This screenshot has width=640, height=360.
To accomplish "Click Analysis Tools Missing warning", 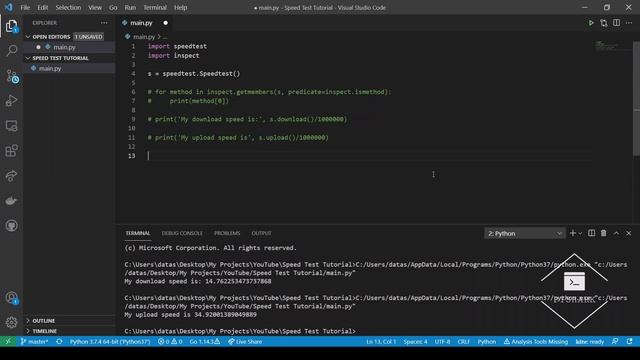I will click(536, 342).
